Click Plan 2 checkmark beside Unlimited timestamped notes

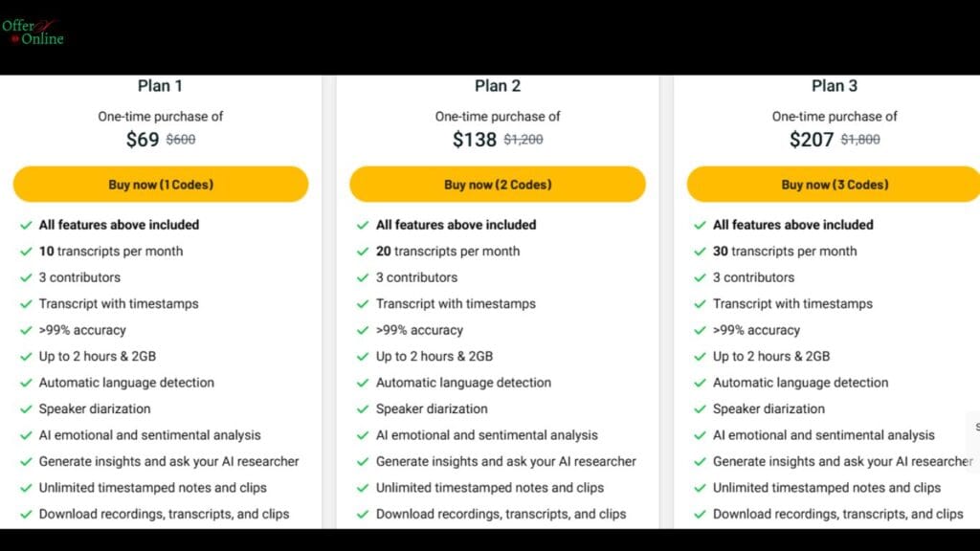(363, 488)
